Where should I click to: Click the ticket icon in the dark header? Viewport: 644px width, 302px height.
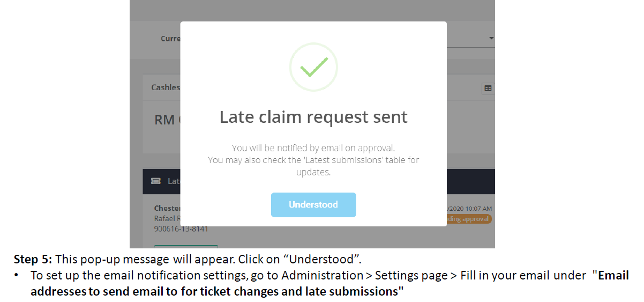(156, 181)
